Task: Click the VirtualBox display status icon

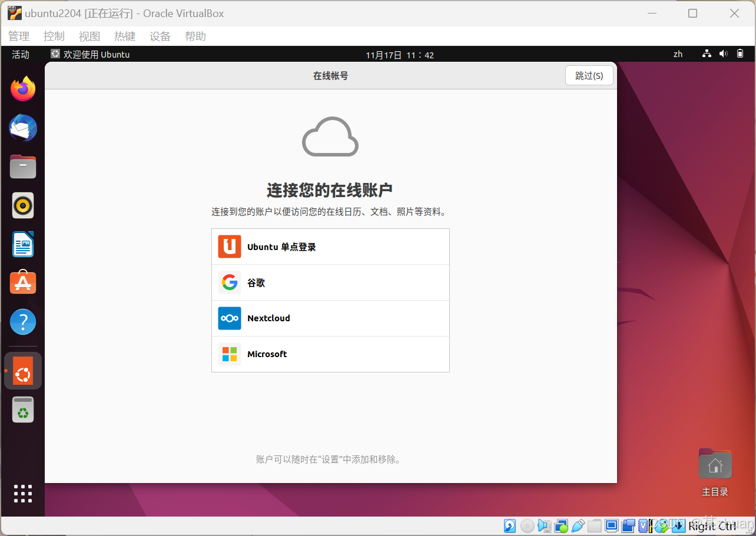Action: 611,525
